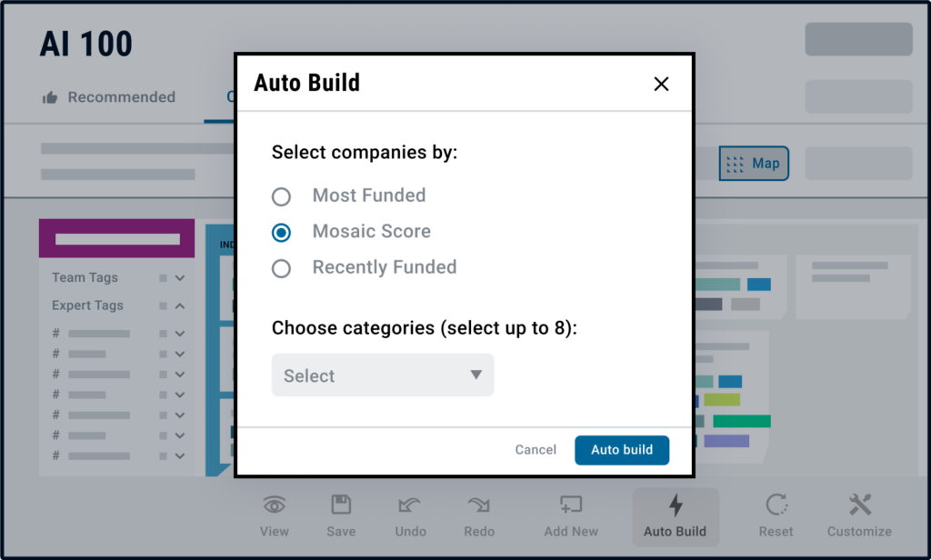931x560 pixels.
Task: Select the Mosaic Score radio option
Action: [282, 233]
